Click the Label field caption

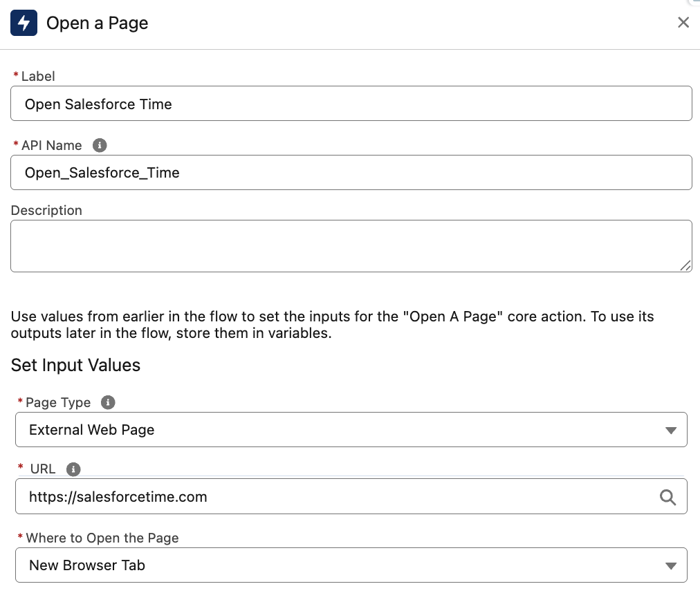pos(38,76)
